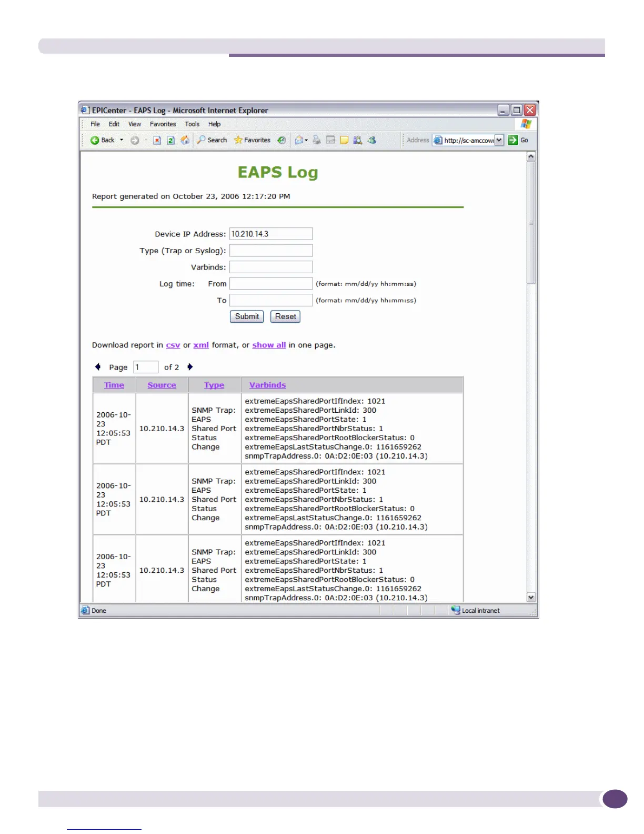Open the Favorites star toolbar button
This screenshot has width=644, height=834.
point(252,140)
